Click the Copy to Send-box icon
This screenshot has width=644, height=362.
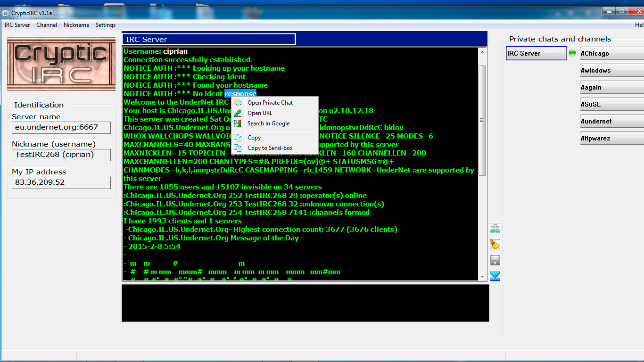coord(238,148)
